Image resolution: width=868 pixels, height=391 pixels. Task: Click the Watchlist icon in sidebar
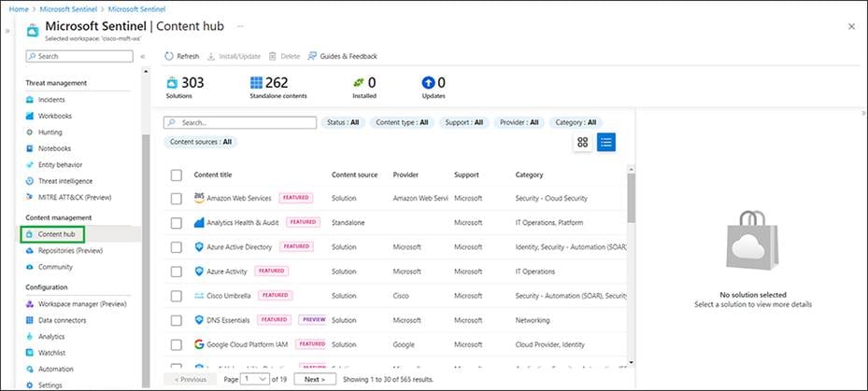click(30, 353)
